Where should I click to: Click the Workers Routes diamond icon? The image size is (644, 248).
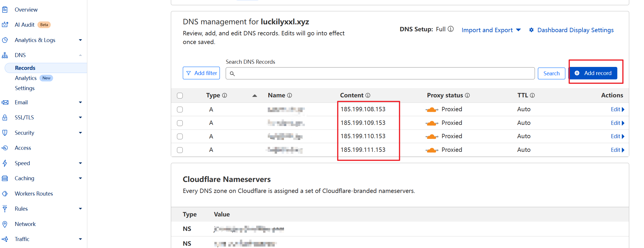(5, 194)
